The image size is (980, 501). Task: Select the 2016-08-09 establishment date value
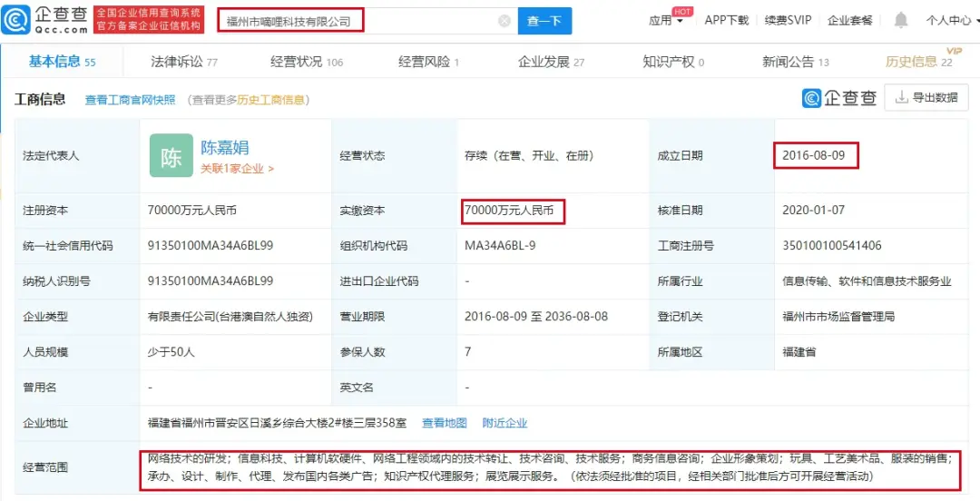pos(814,156)
